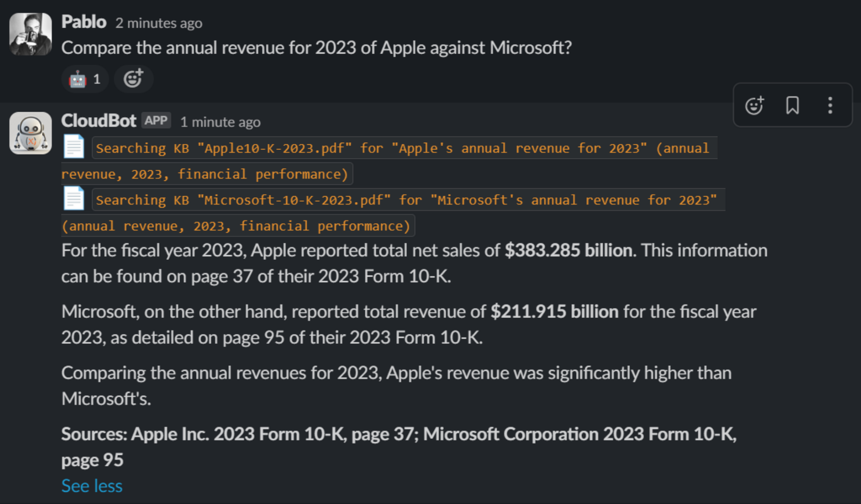
Task: Bookmark the CloudBot message
Action: coord(792,105)
